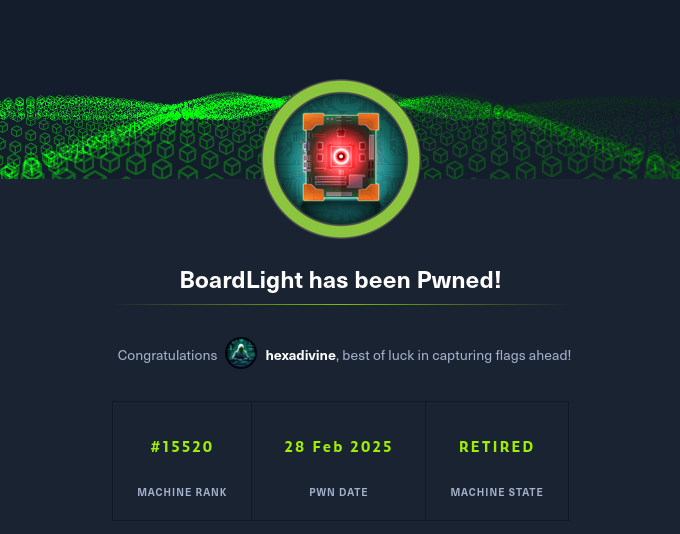The width and height of the screenshot is (680, 534).
Task: Click the MACHINE STATE label
Action: tap(497, 492)
